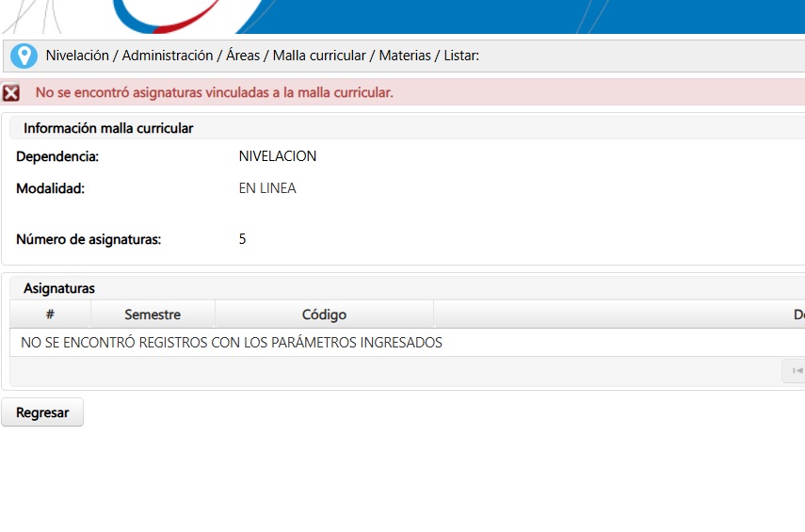
Task: Click the error message about asignaturas vinculadas
Action: click(x=214, y=92)
